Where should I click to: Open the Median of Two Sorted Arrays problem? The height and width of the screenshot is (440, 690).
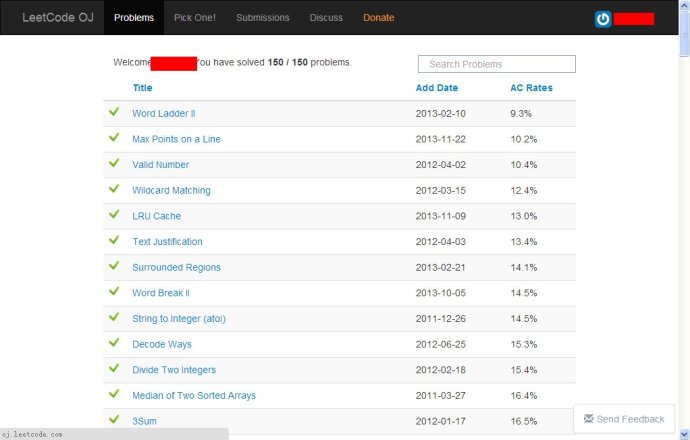coord(194,395)
